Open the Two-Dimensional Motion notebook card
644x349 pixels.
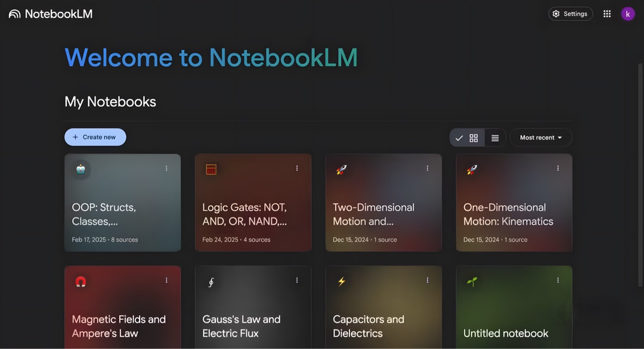coord(383,208)
